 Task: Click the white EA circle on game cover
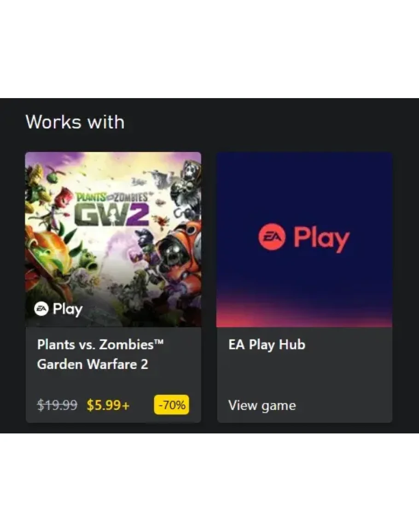click(x=41, y=309)
